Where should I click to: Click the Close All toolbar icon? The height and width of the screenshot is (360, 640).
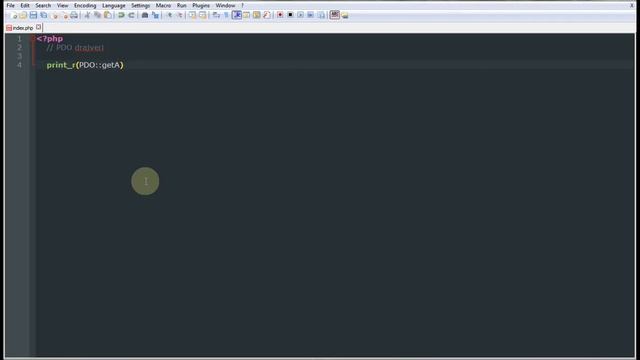[x=64, y=16]
